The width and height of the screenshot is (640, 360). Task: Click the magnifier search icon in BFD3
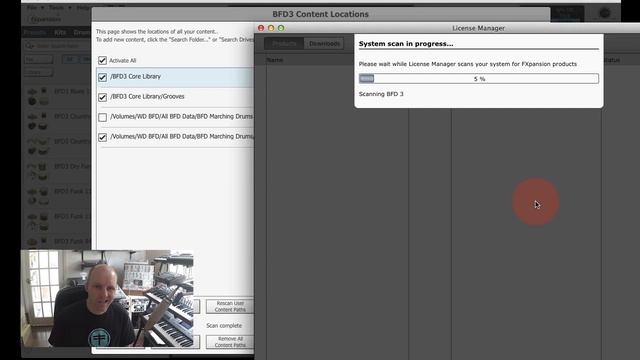click(29, 46)
